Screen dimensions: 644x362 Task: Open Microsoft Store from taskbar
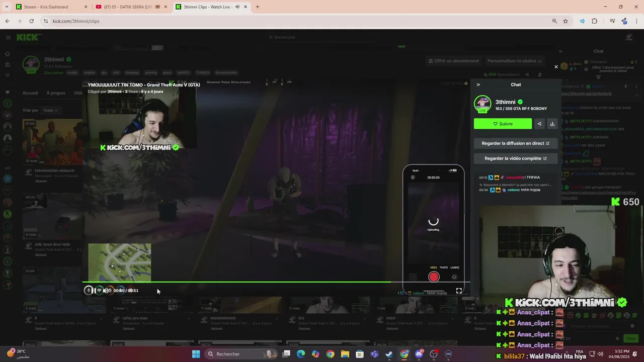coord(360,354)
